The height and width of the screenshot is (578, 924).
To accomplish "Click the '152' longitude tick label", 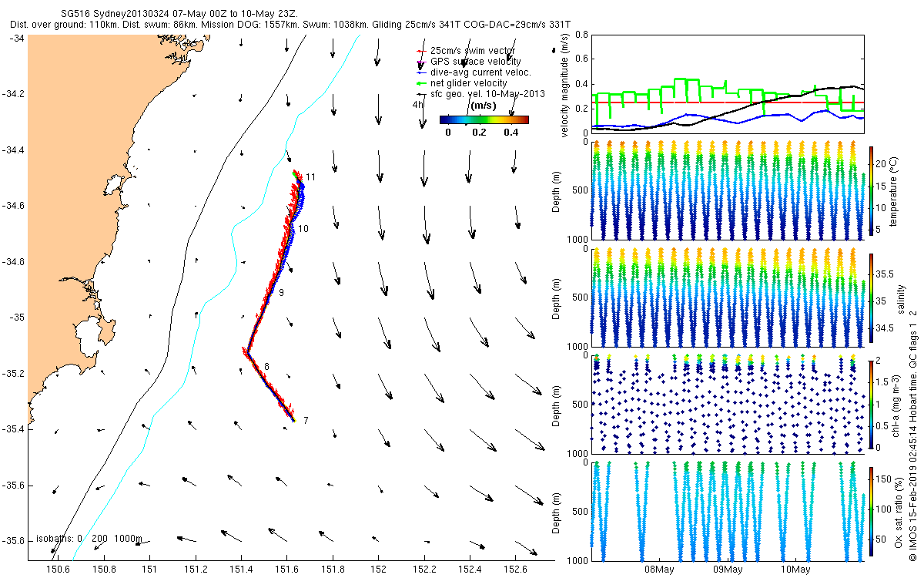I will click(378, 570).
